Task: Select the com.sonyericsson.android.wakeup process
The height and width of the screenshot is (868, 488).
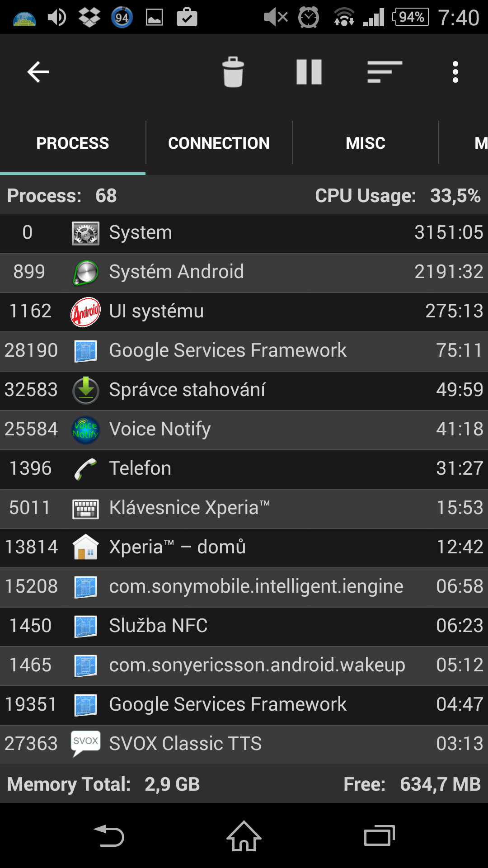Action: [x=244, y=665]
